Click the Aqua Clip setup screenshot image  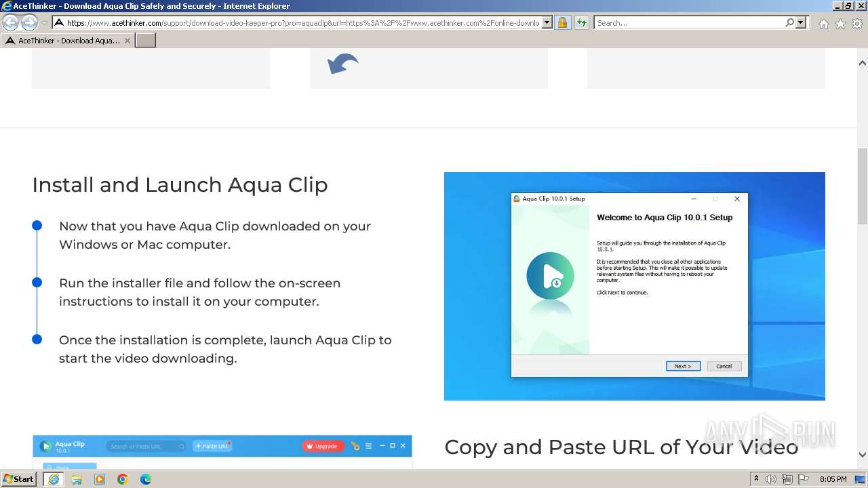pyautogui.click(x=635, y=286)
